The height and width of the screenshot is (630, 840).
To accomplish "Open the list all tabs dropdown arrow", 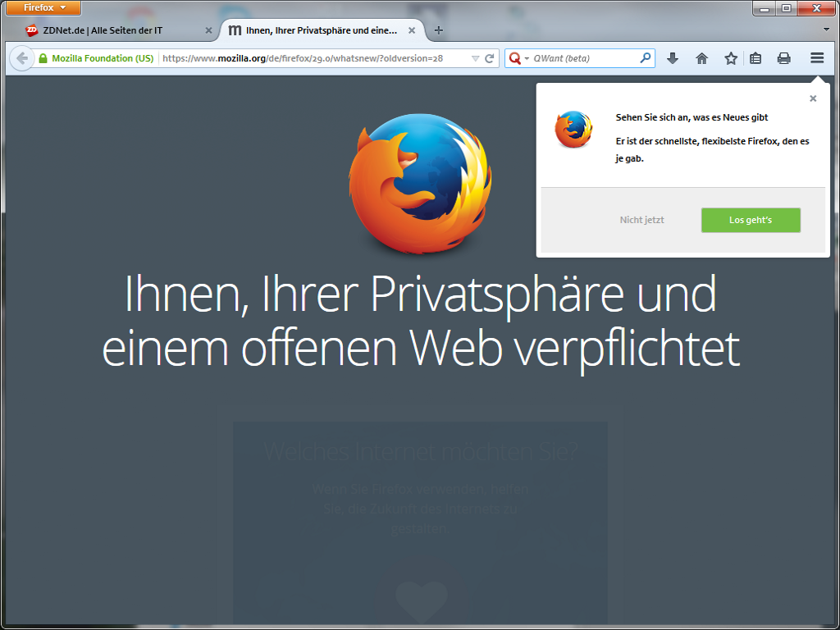I will [x=826, y=30].
